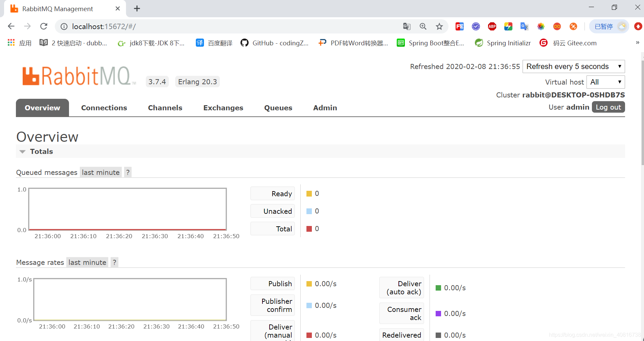The width and height of the screenshot is (644, 341).
Task: Click the Message rates chart
Action: point(130,299)
